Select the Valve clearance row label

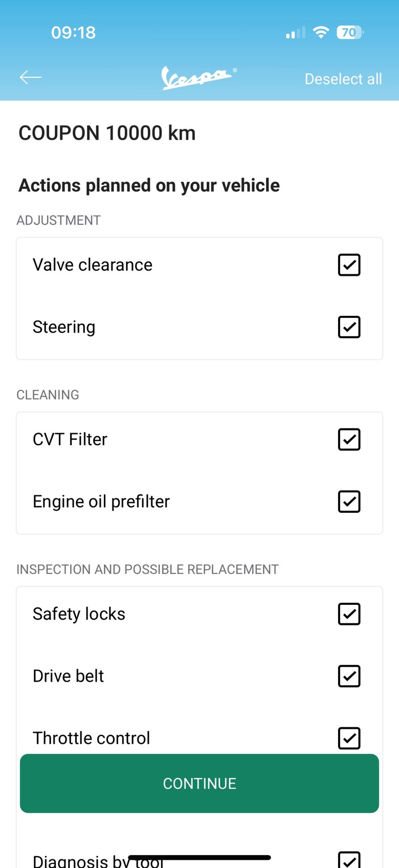pyautogui.click(x=93, y=265)
